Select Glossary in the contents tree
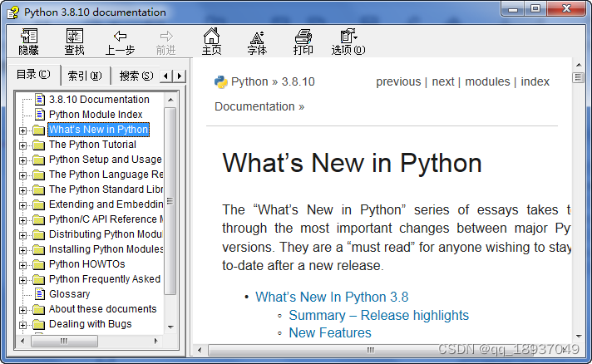592x364 pixels. 70,294
